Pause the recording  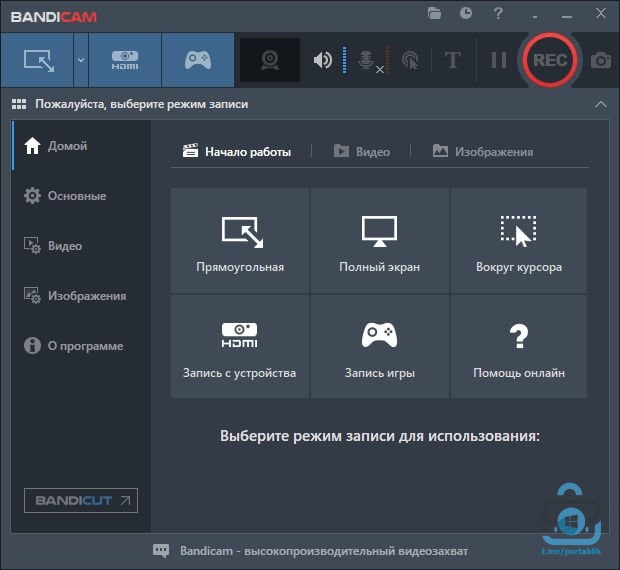pyautogui.click(x=499, y=60)
